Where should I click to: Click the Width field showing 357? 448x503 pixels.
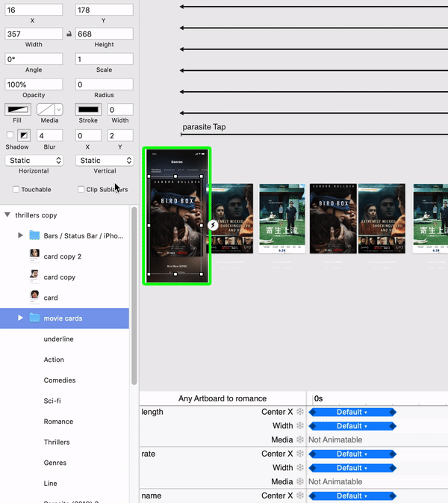[x=34, y=34]
